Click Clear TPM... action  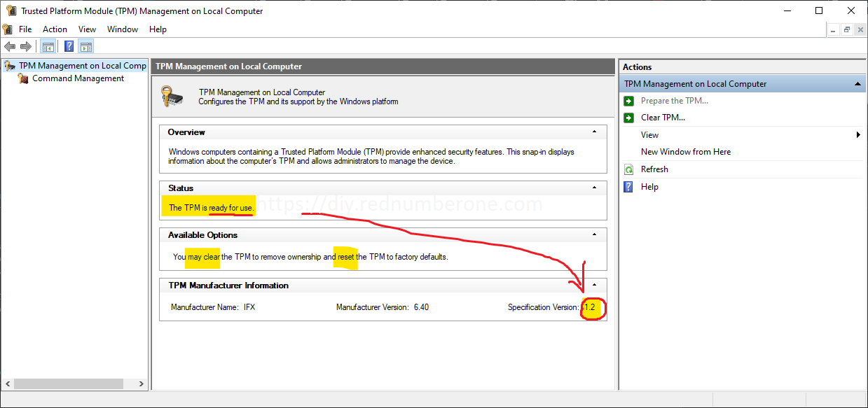[663, 118]
